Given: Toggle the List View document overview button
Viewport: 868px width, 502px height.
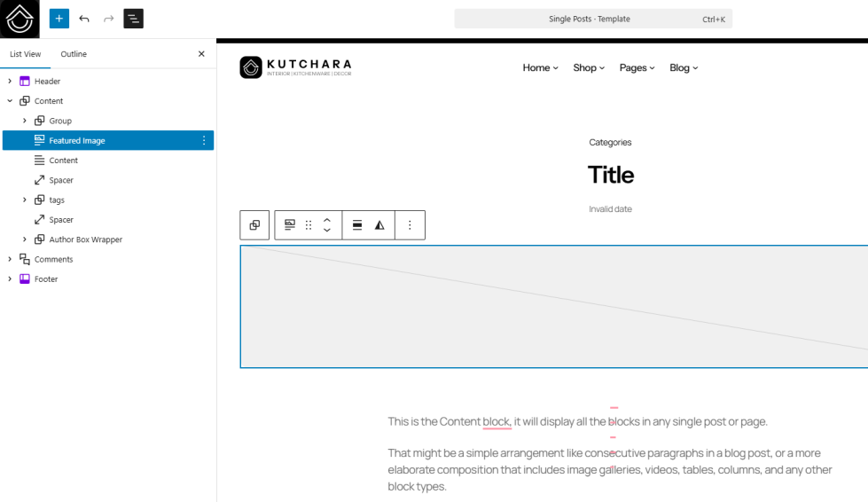Looking at the screenshot, I should (x=133, y=19).
